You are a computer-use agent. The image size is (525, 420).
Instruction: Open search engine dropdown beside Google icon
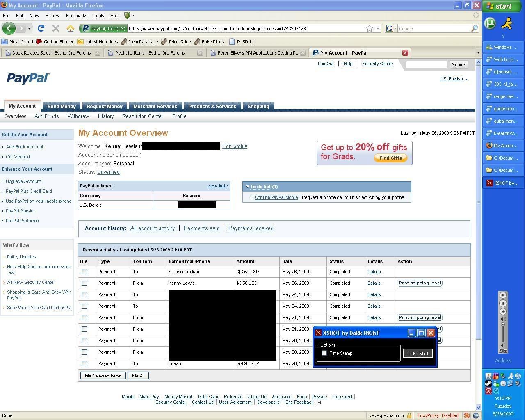[395, 28]
